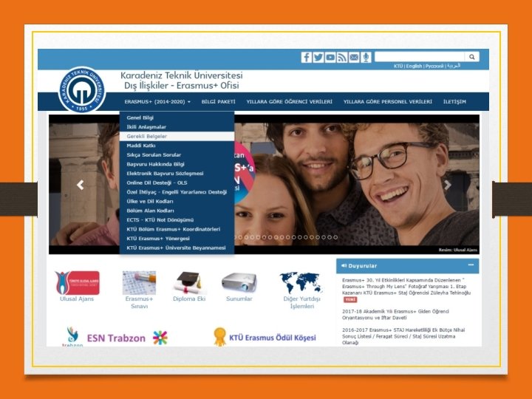The image size is (532, 399).
Task: Open the Ulusal Ajans logo image
Action: point(77,282)
